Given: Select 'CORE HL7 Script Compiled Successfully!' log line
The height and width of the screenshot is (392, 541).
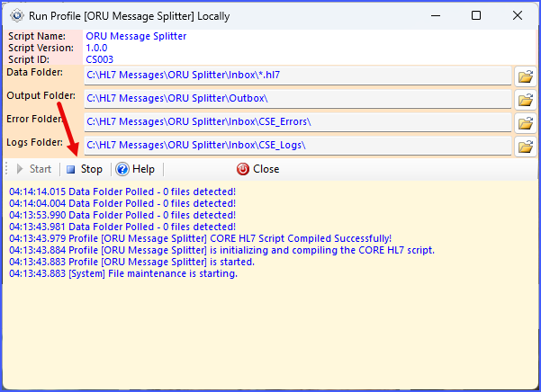Looking at the screenshot, I should click(200, 238).
